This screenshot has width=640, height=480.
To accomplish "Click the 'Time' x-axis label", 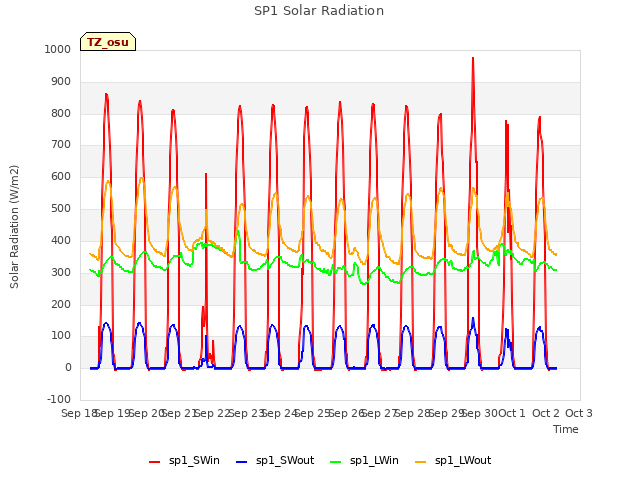I will pyautogui.click(x=566, y=429).
